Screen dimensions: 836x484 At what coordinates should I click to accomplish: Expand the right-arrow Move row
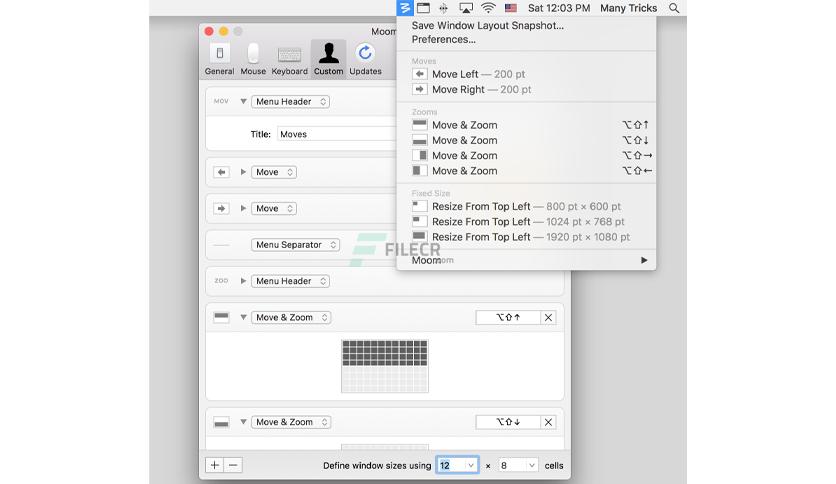(243, 208)
